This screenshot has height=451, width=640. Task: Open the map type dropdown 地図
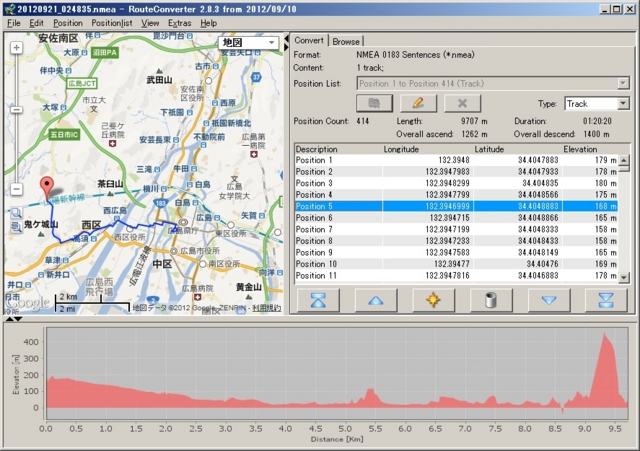[x=249, y=42]
